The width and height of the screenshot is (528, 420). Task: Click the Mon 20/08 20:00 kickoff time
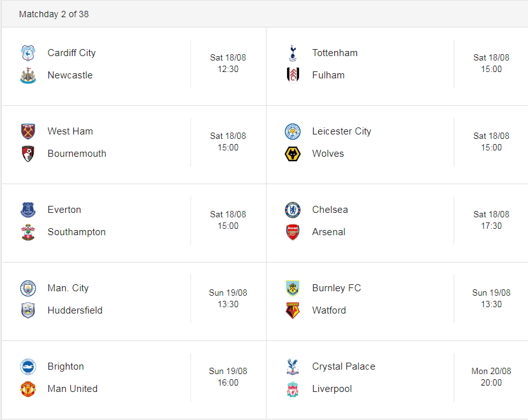[x=491, y=377]
